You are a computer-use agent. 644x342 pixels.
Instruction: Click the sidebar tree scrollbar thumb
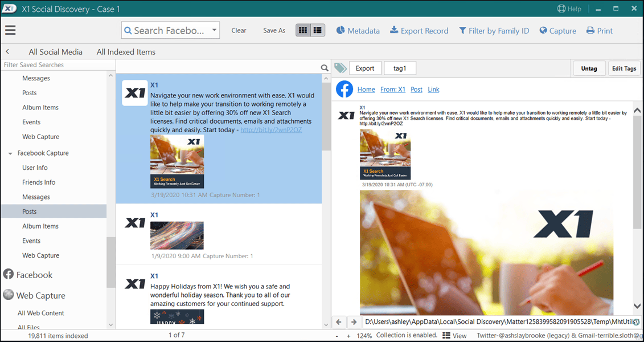pos(111,262)
